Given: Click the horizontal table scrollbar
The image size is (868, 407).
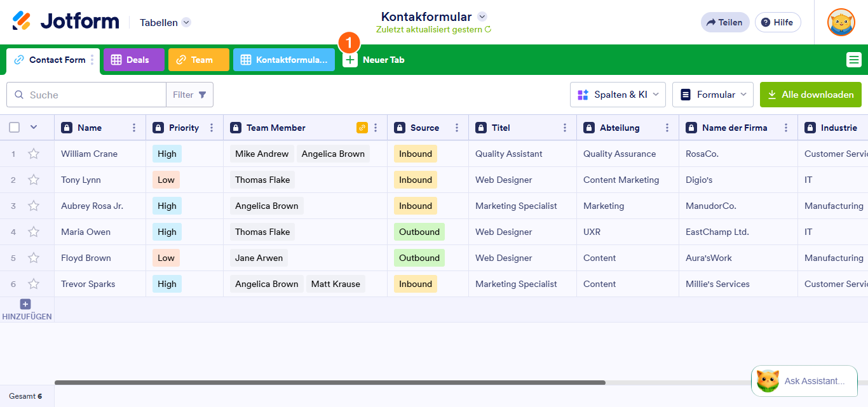Looking at the screenshot, I should click(x=330, y=383).
